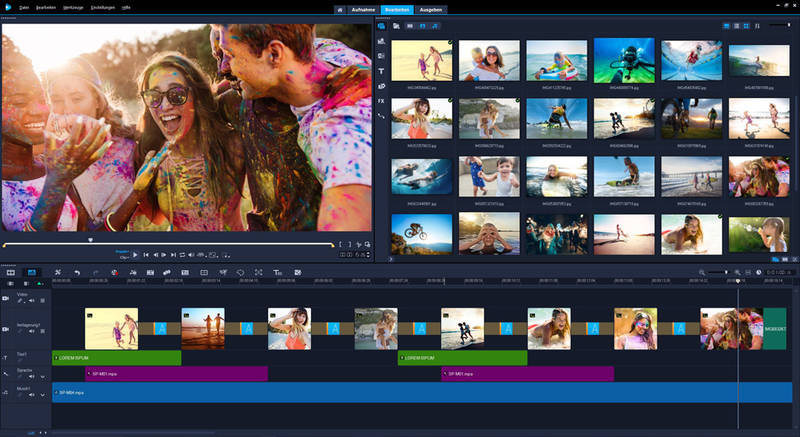Open the Hilfe menu
This screenshot has width=800, height=437.
point(126,8)
